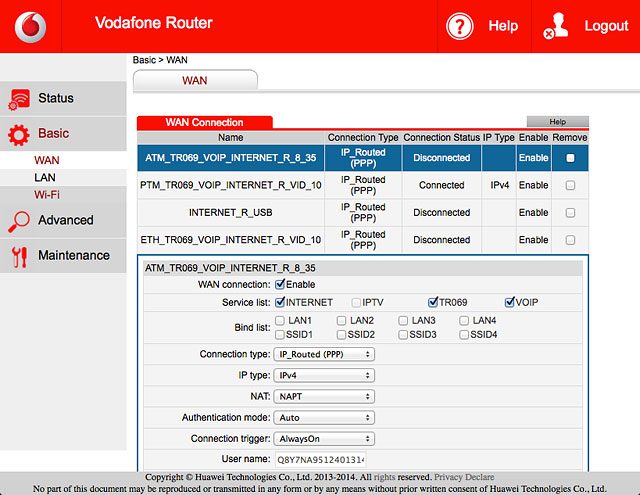This screenshot has width=640, height=495.
Task: Open the NAT dropdown
Action: (324, 396)
